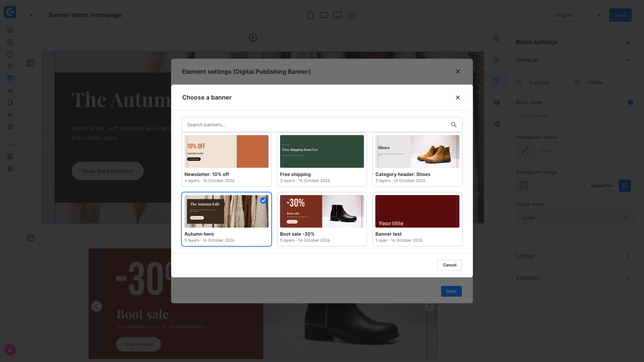This screenshot has width=644, height=362.
Task: Click Delete block action
Action: pos(589,82)
